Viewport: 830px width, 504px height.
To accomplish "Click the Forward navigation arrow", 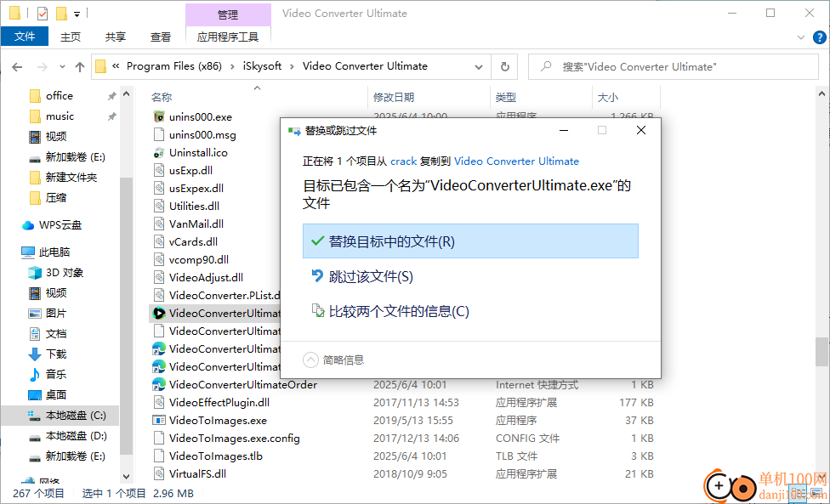I will [43, 66].
